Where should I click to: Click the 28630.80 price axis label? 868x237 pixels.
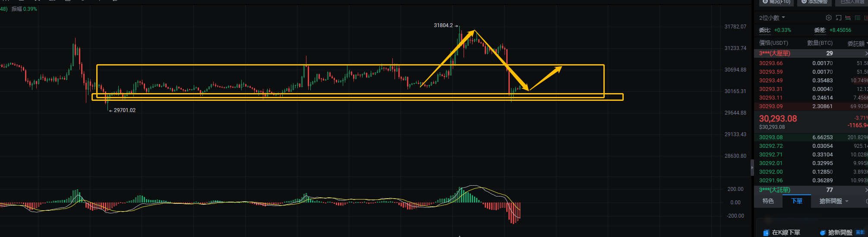(735, 156)
